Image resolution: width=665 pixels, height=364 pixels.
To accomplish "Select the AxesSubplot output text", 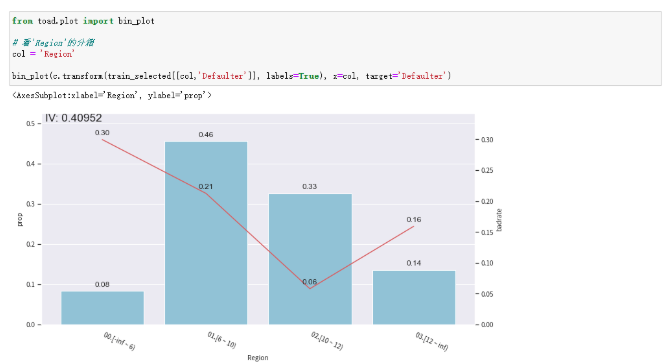I will (x=112, y=95).
